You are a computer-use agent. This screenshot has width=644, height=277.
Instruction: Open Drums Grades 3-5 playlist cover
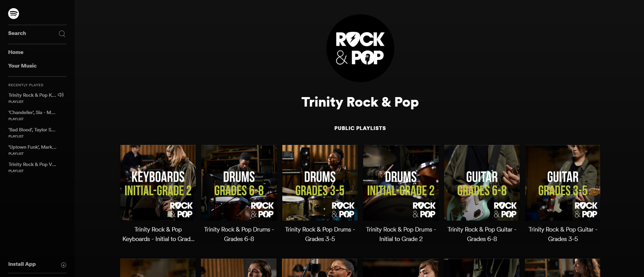320,183
